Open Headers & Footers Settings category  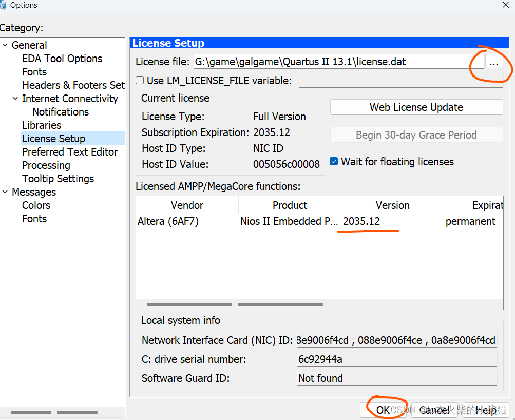73,85
